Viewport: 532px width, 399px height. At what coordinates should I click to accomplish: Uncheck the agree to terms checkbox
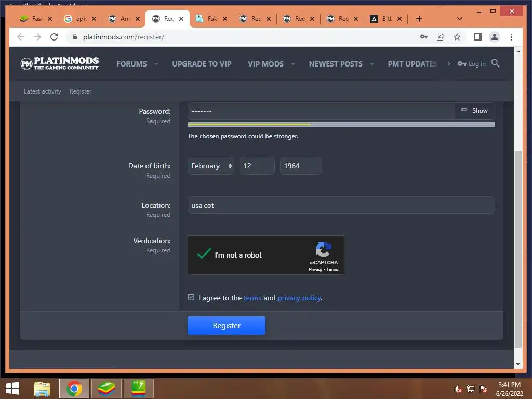pyautogui.click(x=191, y=297)
